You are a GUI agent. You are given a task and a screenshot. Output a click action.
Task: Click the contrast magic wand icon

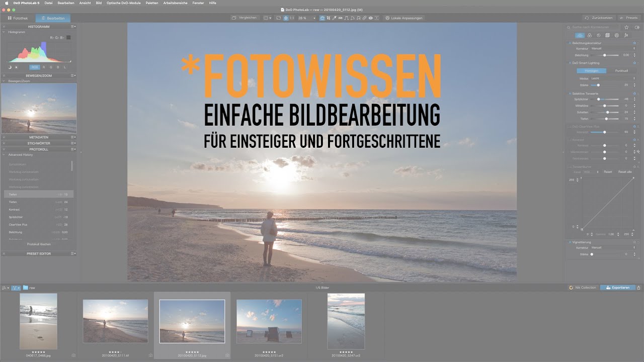click(637, 151)
